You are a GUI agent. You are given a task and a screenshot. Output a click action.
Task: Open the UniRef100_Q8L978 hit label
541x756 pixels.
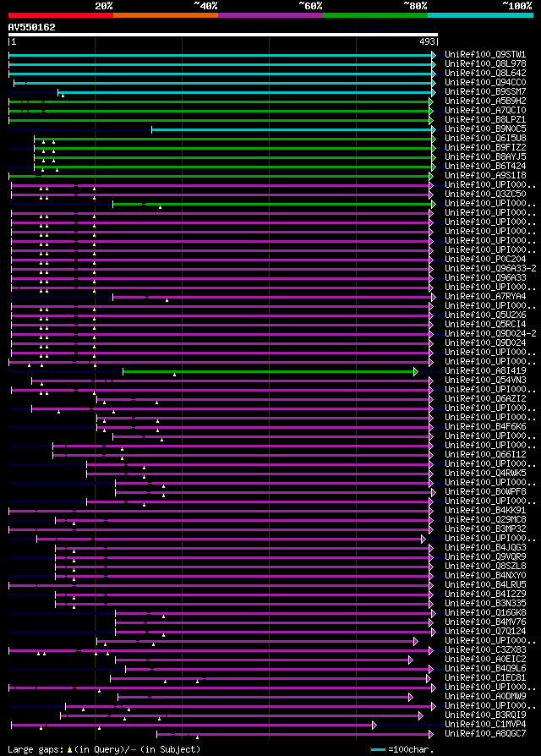(485, 64)
